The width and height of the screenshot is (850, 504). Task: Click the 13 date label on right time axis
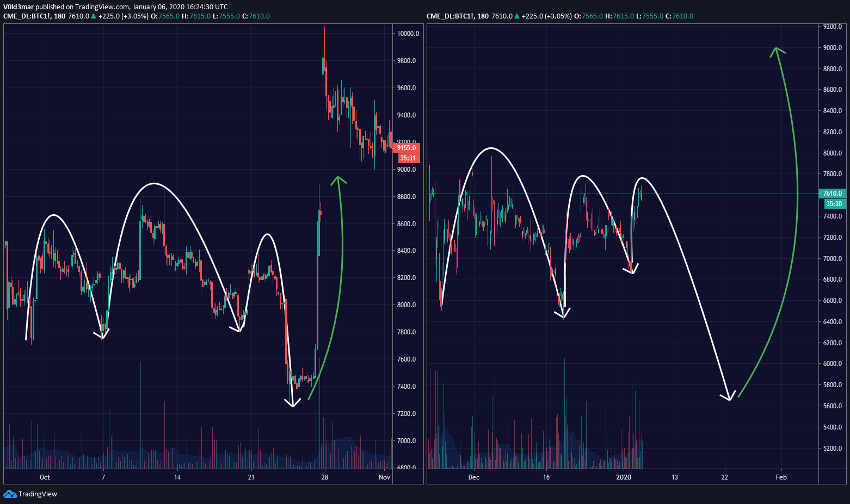point(675,477)
